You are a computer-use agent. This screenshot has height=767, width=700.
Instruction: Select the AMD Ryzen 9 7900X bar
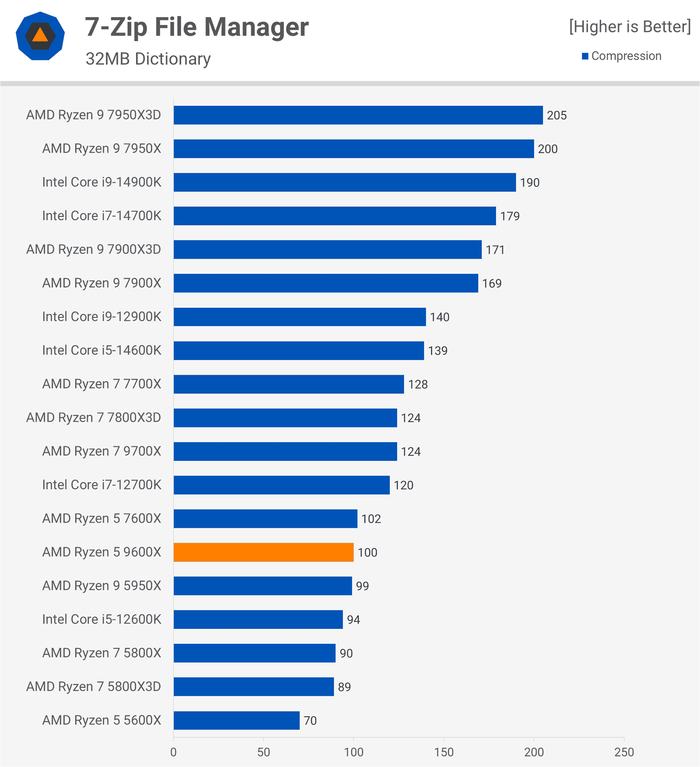(326, 283)
